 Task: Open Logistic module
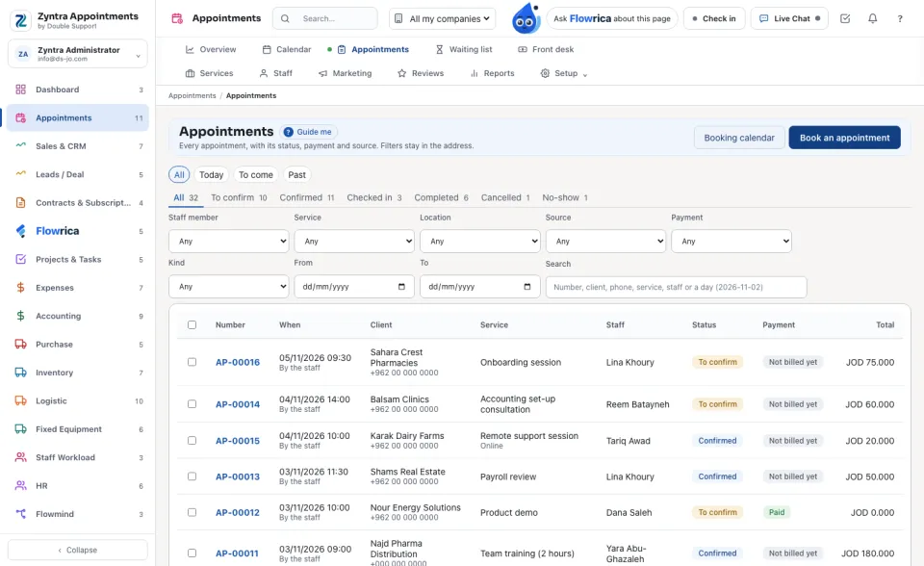[78, 400]
